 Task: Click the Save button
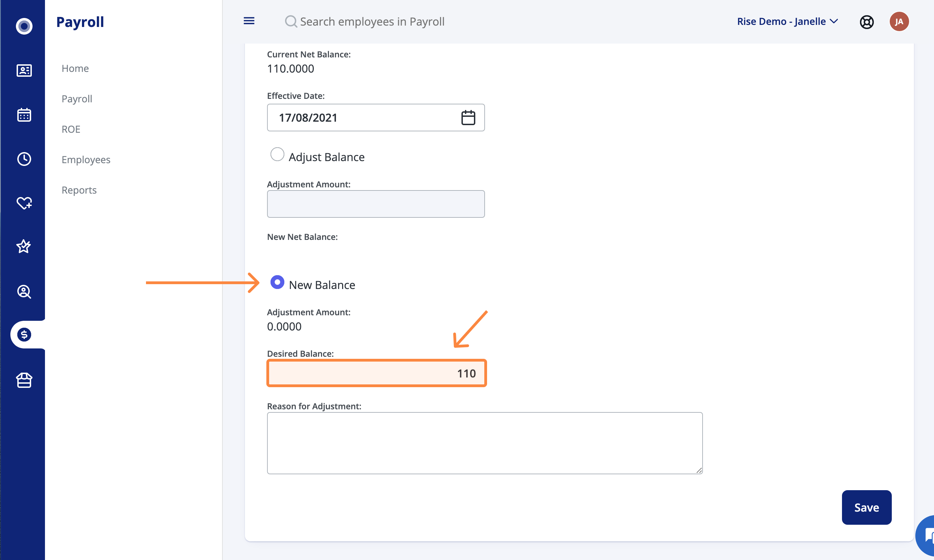[867, 507]
